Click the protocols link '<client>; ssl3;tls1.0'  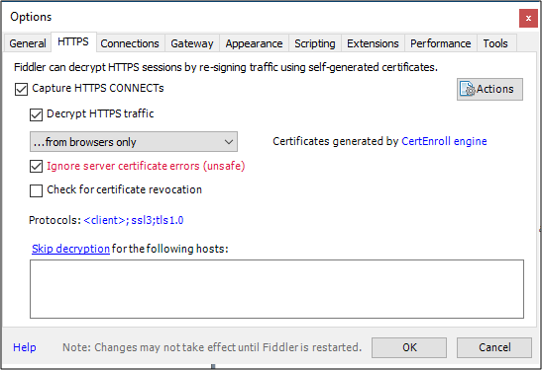coord(133,220)
